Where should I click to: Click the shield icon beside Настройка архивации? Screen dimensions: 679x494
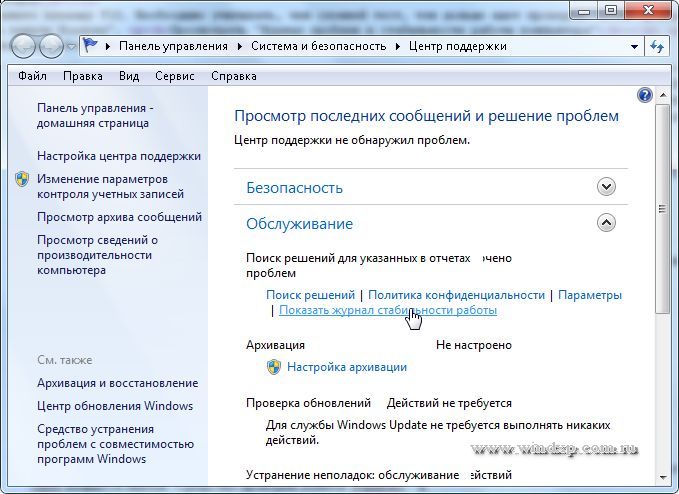(x=274, y=367)
